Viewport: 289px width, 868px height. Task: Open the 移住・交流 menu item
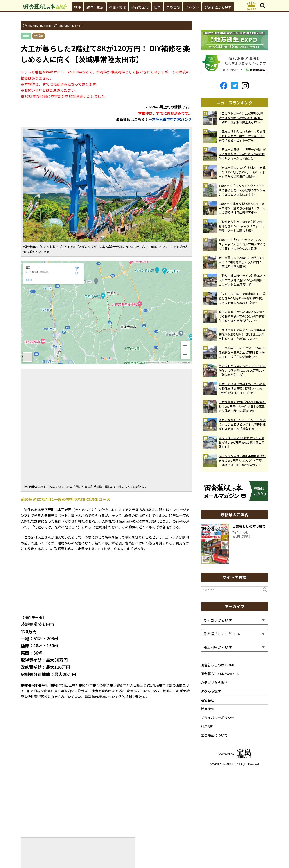coord(117,7)
